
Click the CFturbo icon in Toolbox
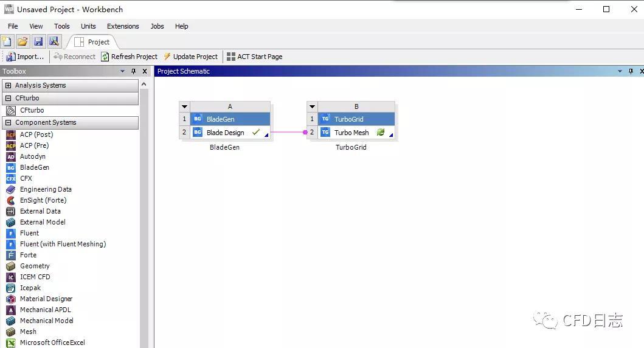pyautogui.click(x=11, y=110)
